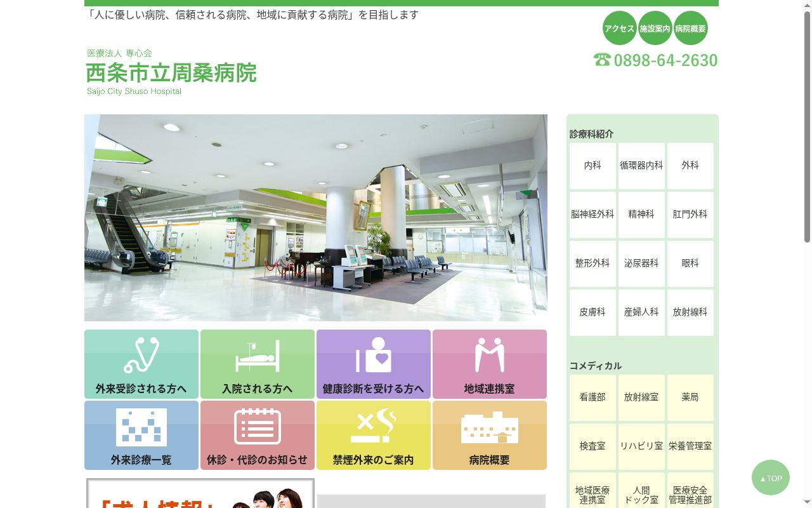The image size is (812, 508).
Task: Click the 病院概要 label on orange tile
Action: [x=490, y=460]
